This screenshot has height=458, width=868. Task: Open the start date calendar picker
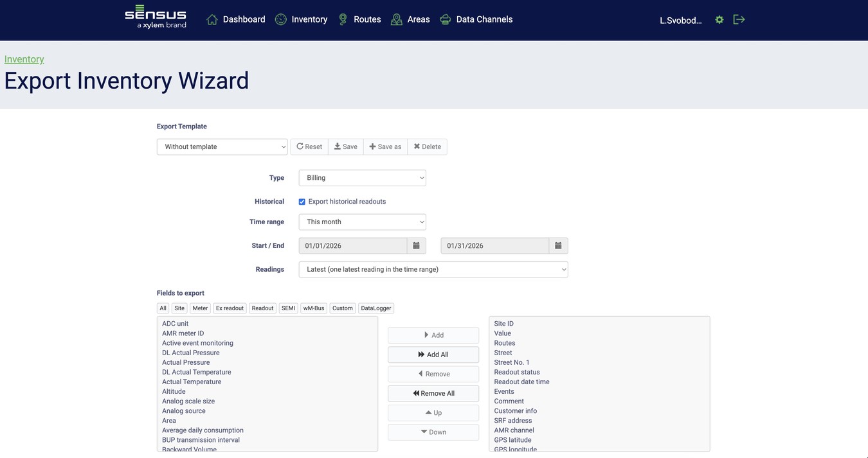coord(416,246)
